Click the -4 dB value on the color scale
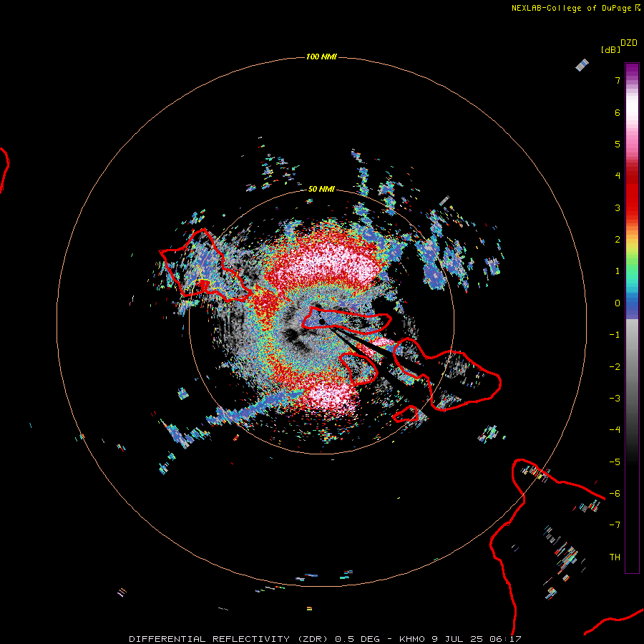 pyautogui.click(x=615, y=430)
